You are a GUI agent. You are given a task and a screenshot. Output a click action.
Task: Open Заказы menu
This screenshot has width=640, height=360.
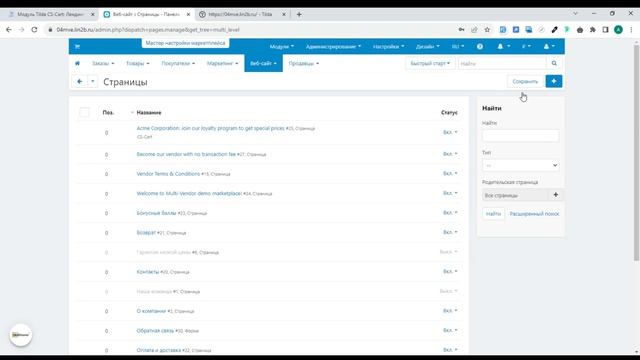[103, 63]
